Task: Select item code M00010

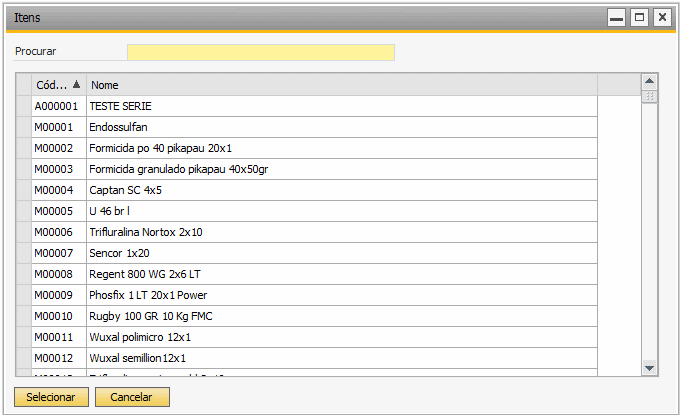Action: [x=53, y=316]
